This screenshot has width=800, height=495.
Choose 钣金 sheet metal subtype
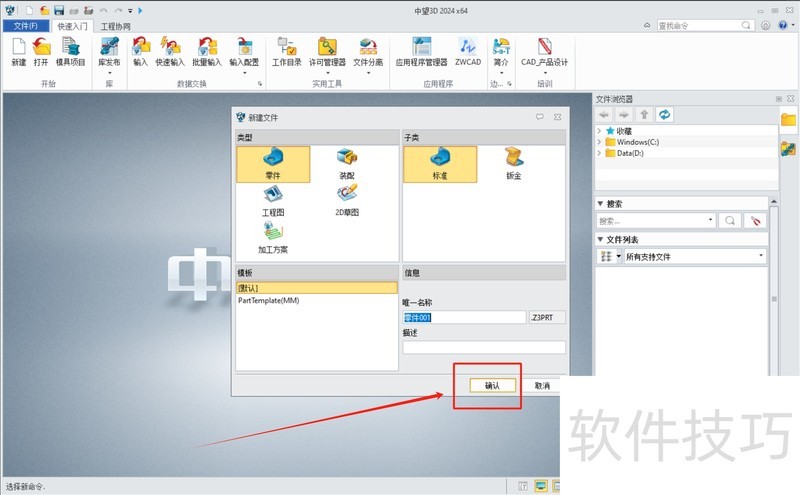(x=514, y=164)
